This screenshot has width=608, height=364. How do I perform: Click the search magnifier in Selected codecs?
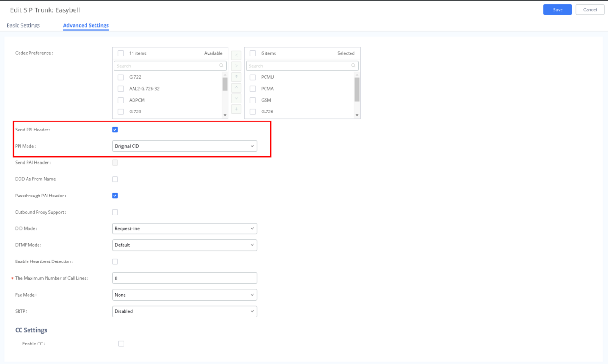click(x=353, y=65)
